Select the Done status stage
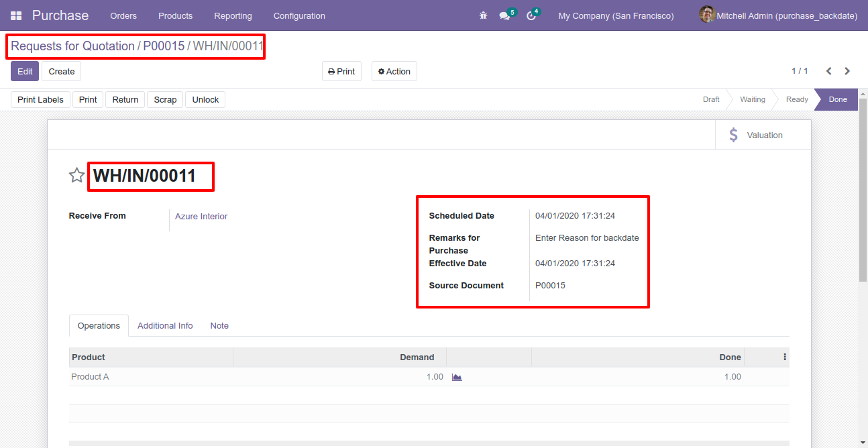The image size is (868, 448). [x=837, y=99]
